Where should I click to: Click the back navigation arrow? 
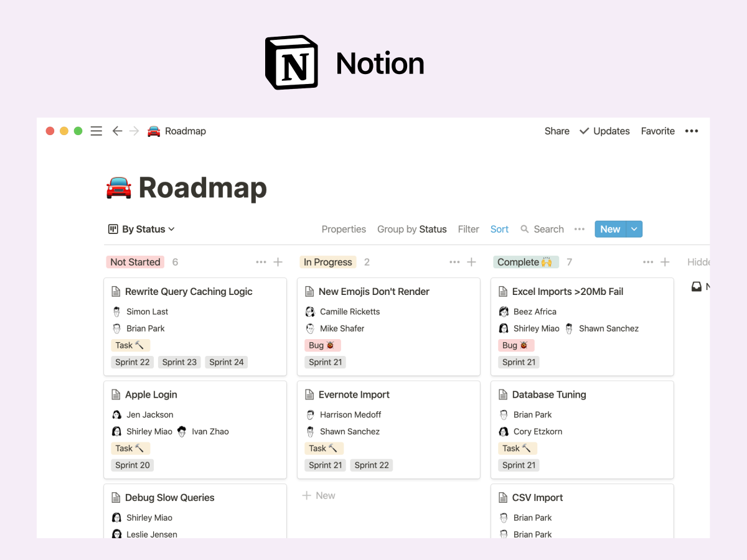[x=117, y=131]
